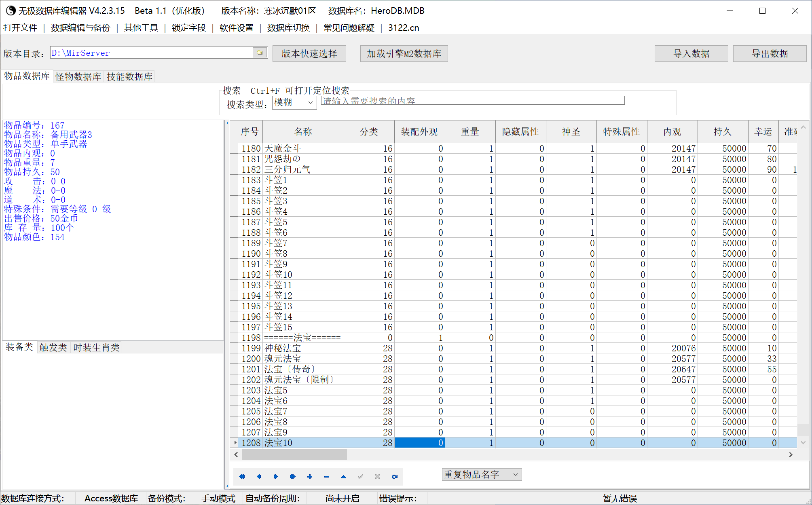Click the 3122.cn menu link

(404, 27)
